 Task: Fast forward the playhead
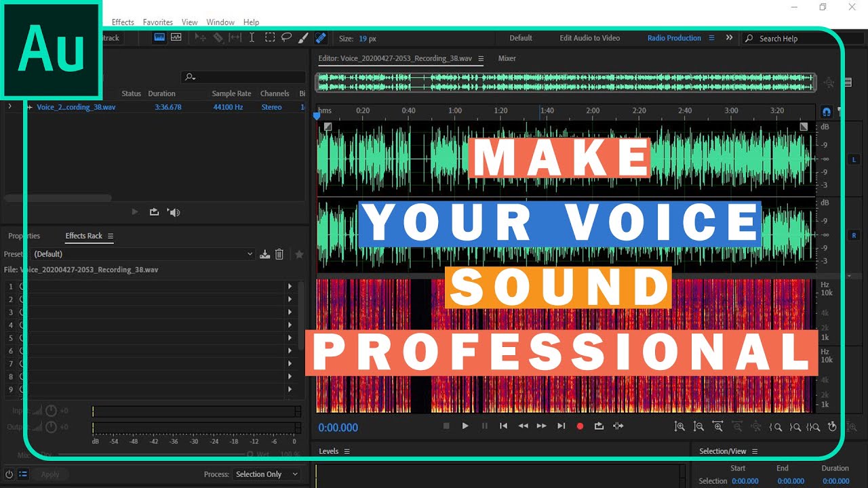click(541, 426)
